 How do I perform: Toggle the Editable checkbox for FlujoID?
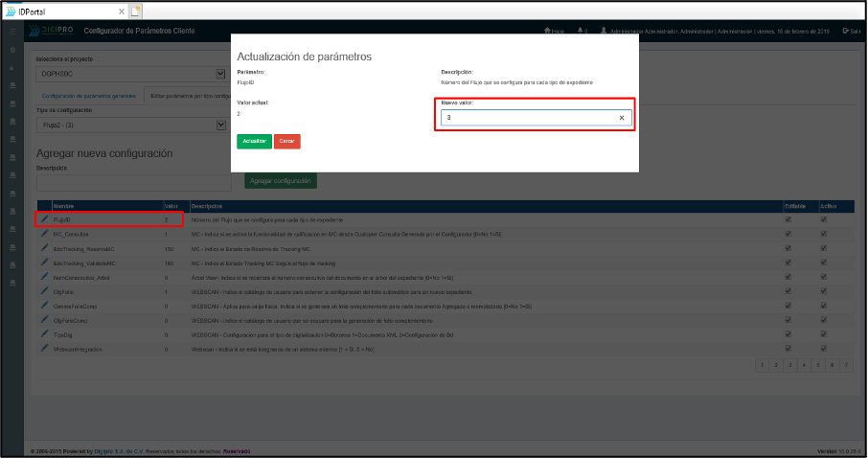pos(788,219)
